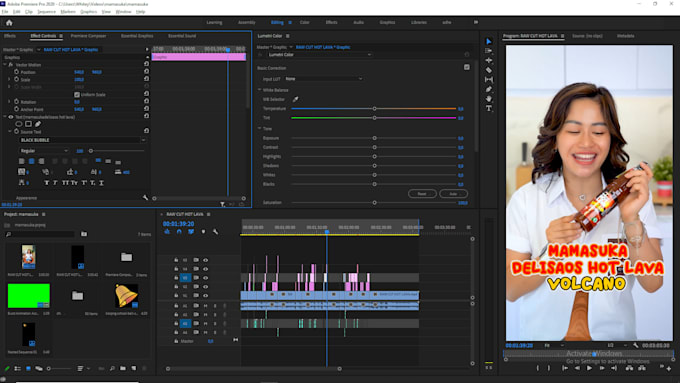Use the WB Selector eyedropper
Image resolution: width=680 pixels, height=383 pixels.
(295, 99)
